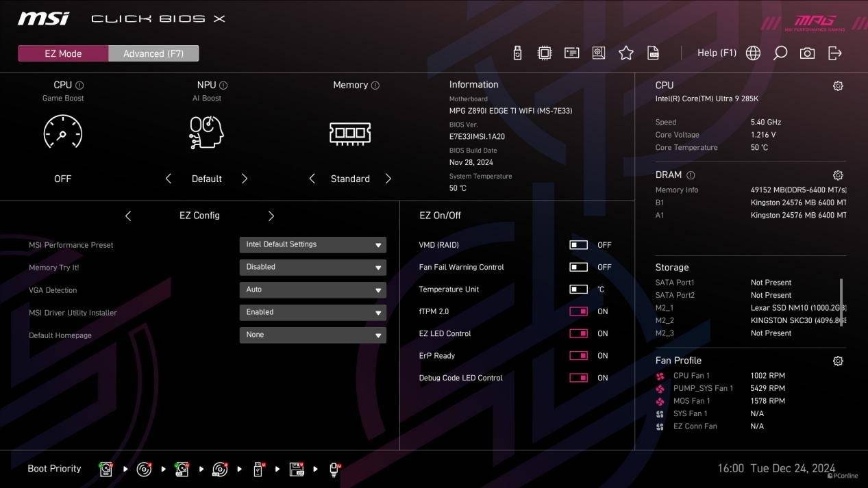Click the CPU Game Boost gauge icon

coord(62,131)
